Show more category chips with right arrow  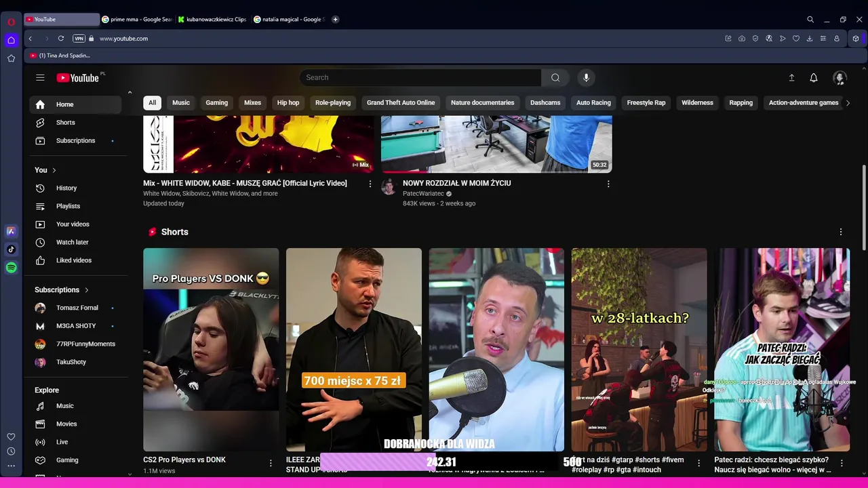[x=848, y=103]
